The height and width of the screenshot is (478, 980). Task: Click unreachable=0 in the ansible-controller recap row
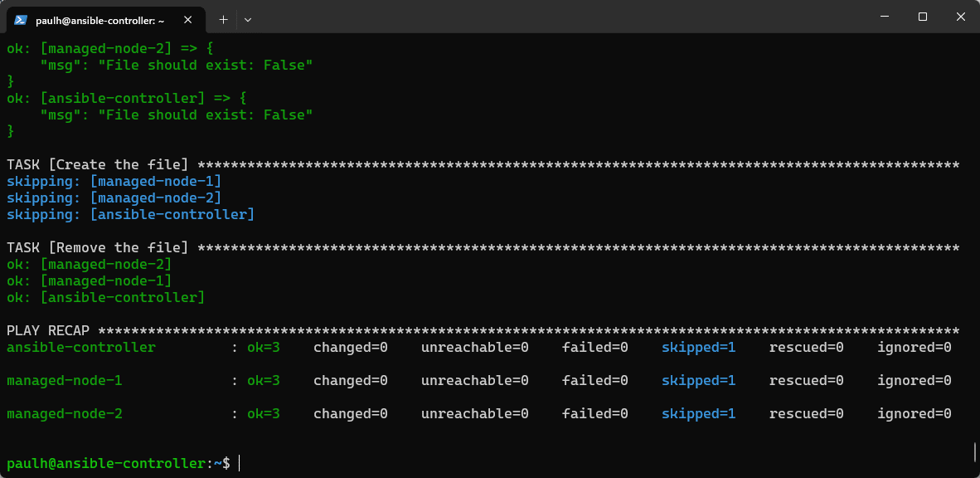tap(474, 347)
